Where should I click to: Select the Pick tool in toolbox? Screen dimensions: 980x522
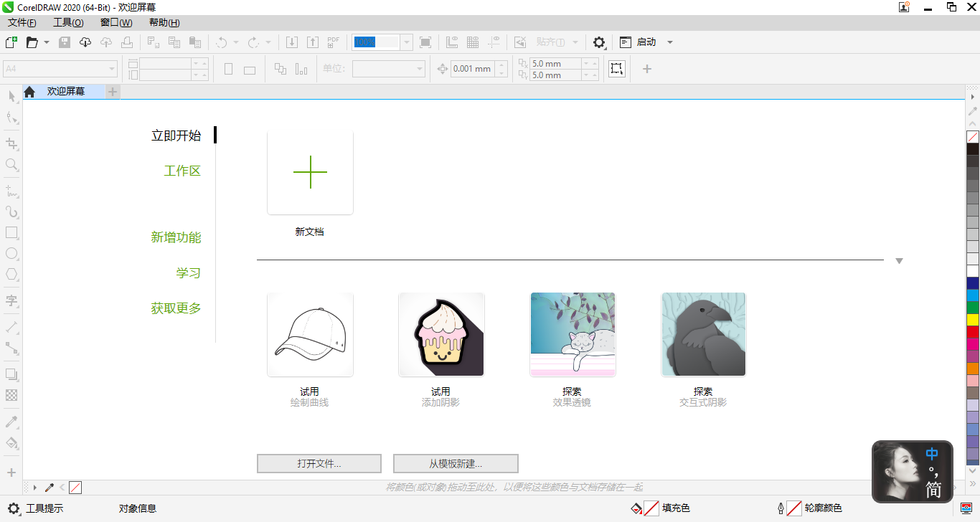[11, 96]
